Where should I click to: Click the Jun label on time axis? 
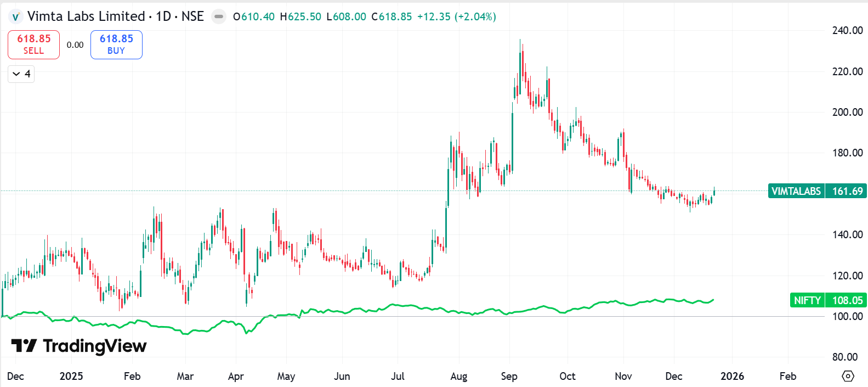click(x=342, y=376)
